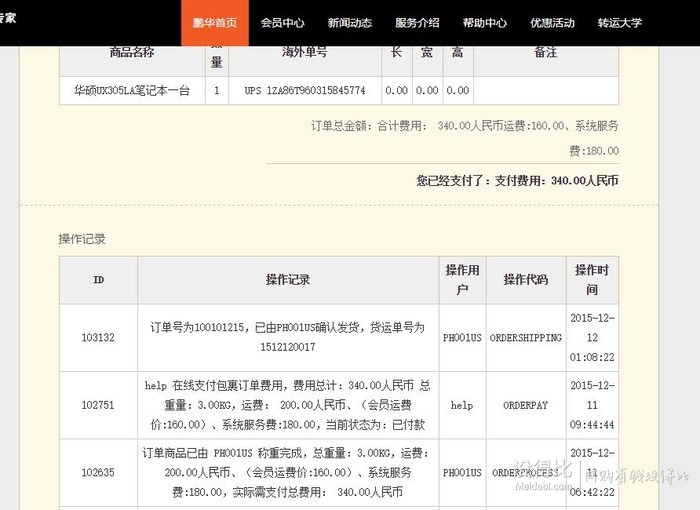Select the 商品名称 column header
Viewport: 700px width, 510px height.
(132, 52)
